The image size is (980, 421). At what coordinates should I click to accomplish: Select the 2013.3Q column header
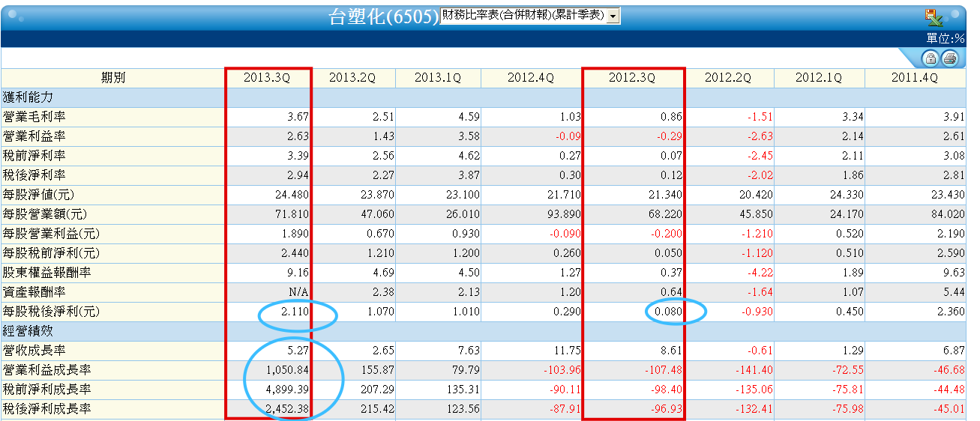266,78
